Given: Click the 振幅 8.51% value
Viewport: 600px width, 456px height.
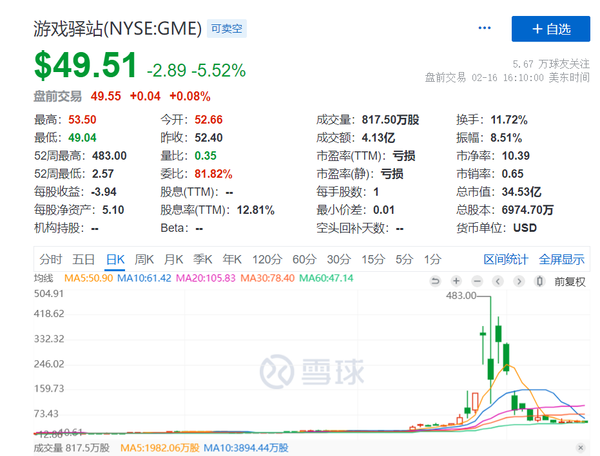Looking at the screenshot, I should point(506,138).
